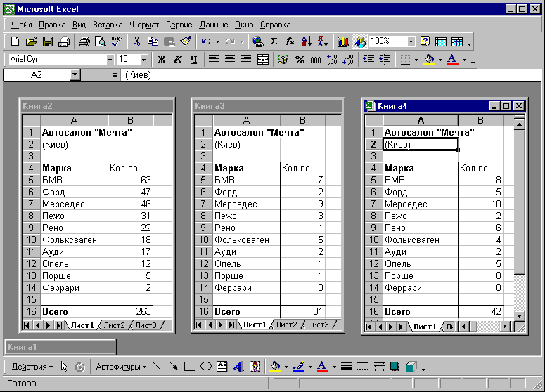
Task: Align text left
Action: pos(213,60)
